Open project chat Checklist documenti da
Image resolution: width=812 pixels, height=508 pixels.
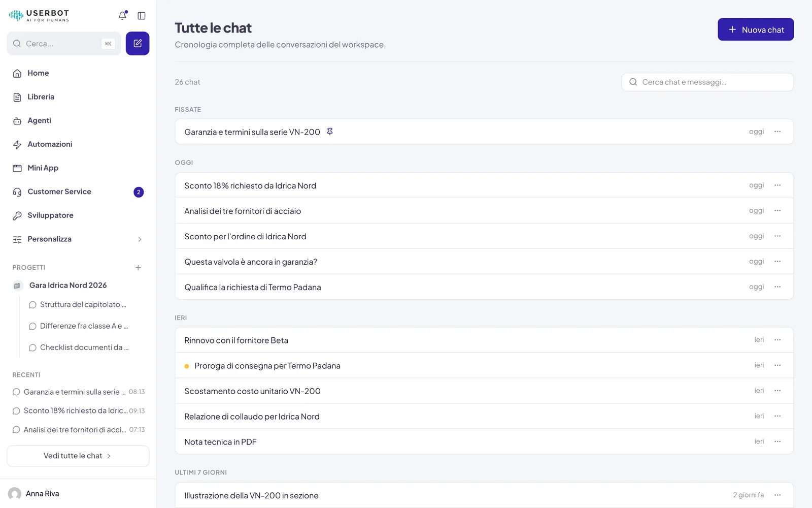coord(84,347)
